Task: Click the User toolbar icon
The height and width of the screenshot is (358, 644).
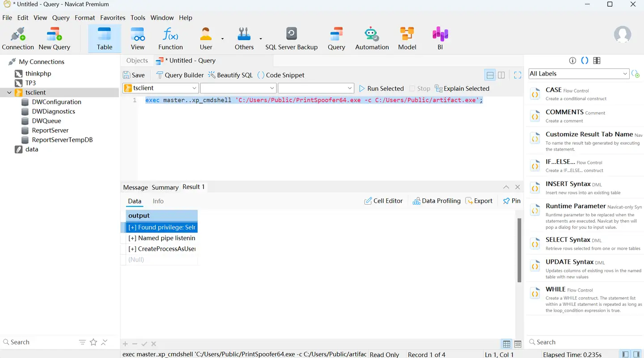Action: [206, 38]
